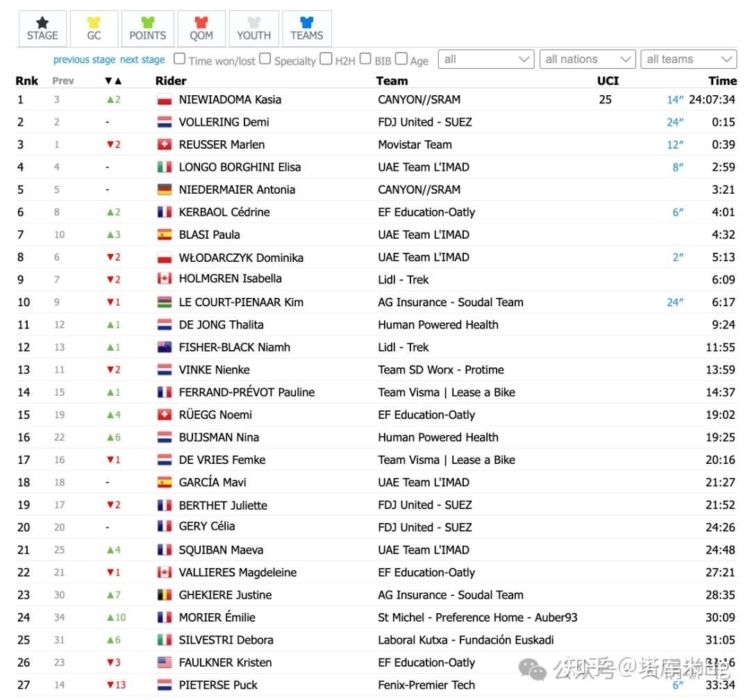
Task: Switch to the TEAMS blue jersey tab
Action: [307, 28]
